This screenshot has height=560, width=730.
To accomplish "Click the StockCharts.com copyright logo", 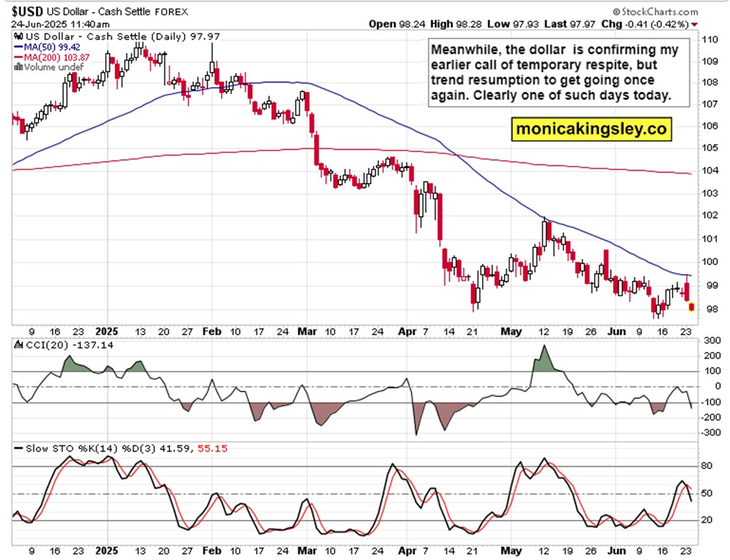I will 655,12.
